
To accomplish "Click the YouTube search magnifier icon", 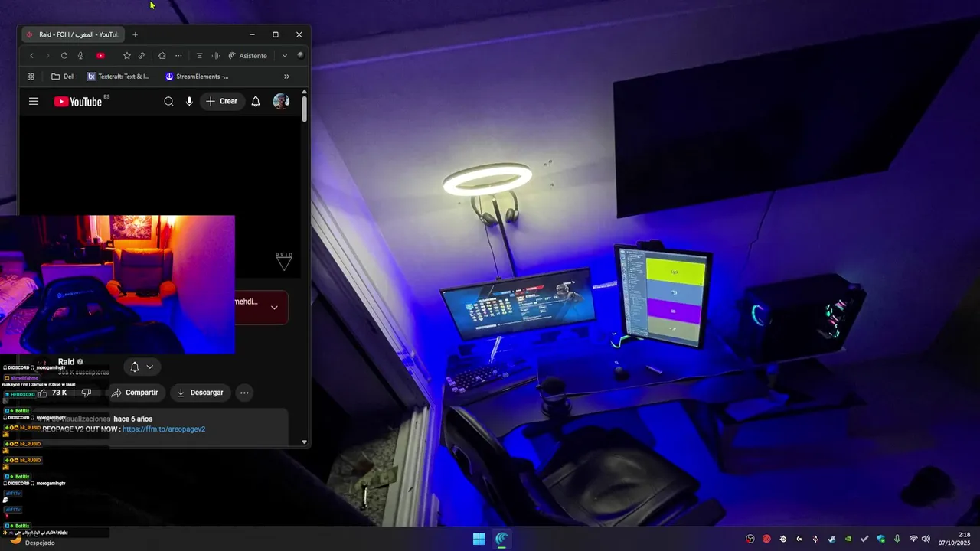I will click(x=169, y=101).
